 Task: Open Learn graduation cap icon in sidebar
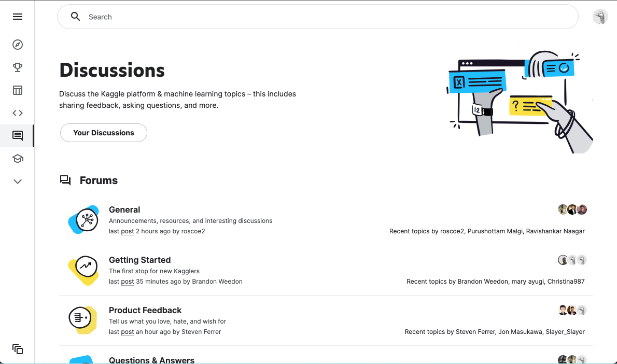pos(17,159)
